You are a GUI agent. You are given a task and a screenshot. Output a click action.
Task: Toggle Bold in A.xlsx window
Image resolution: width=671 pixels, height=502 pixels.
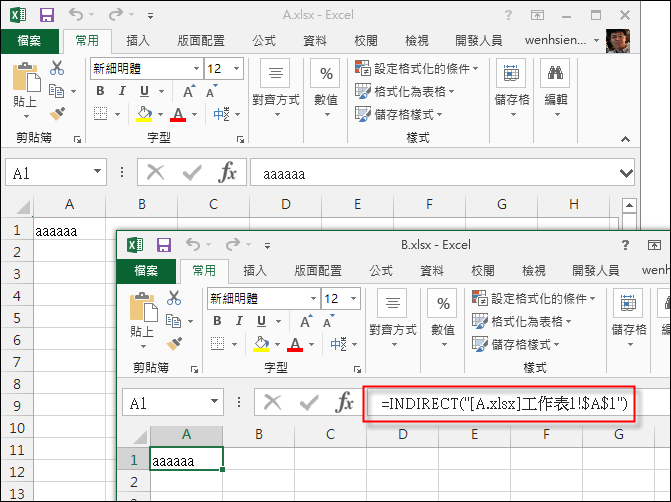click(x=101, y=91)
